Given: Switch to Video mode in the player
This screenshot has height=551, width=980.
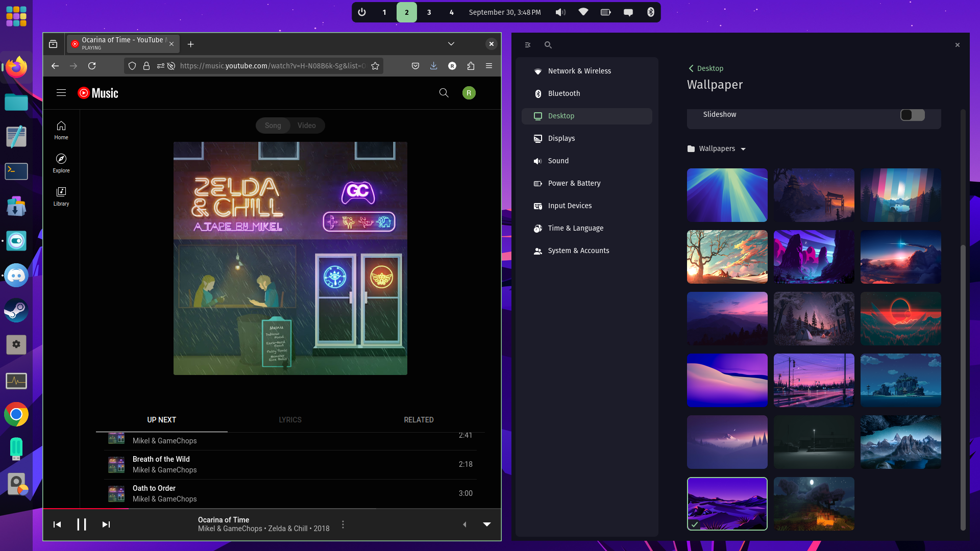Looking at the screenshot, I should click(306, 126).
